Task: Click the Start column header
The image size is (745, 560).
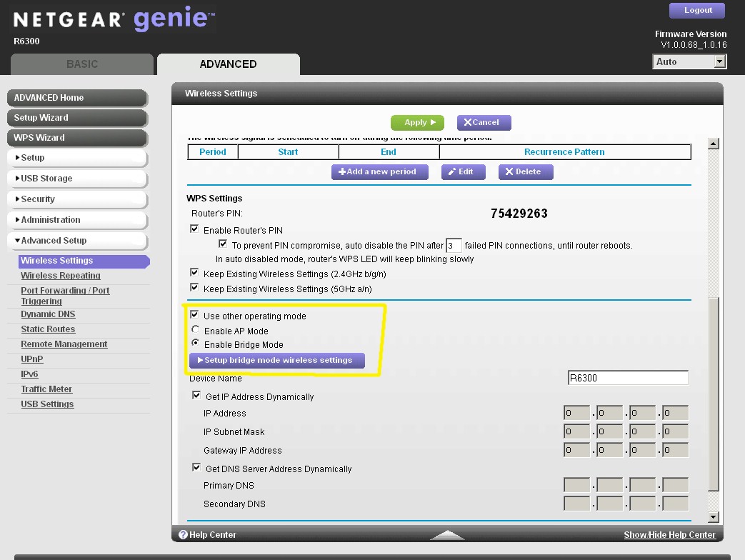Action: click(x=288, y=152)
